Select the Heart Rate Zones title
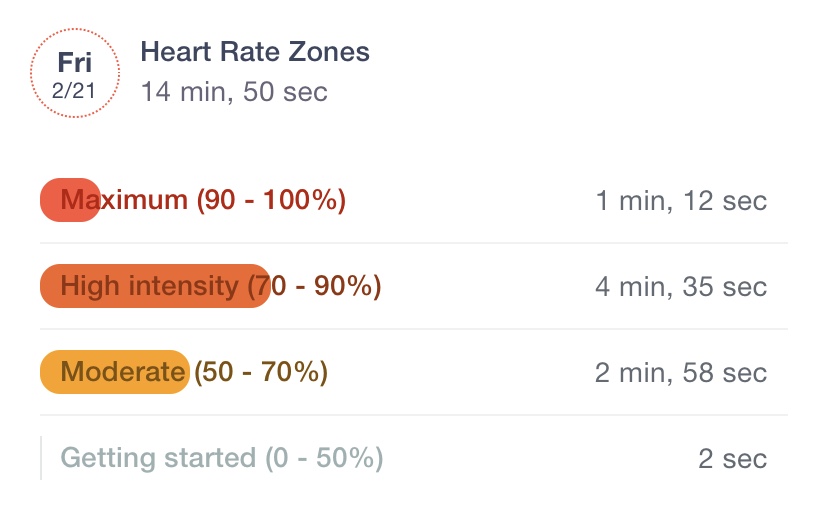828x530 pixels. [255, 52]
